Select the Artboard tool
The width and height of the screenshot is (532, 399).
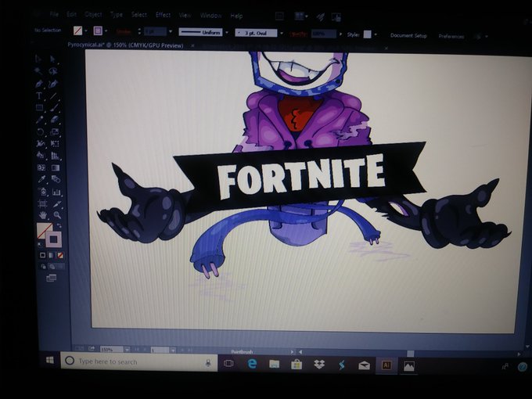43,203
